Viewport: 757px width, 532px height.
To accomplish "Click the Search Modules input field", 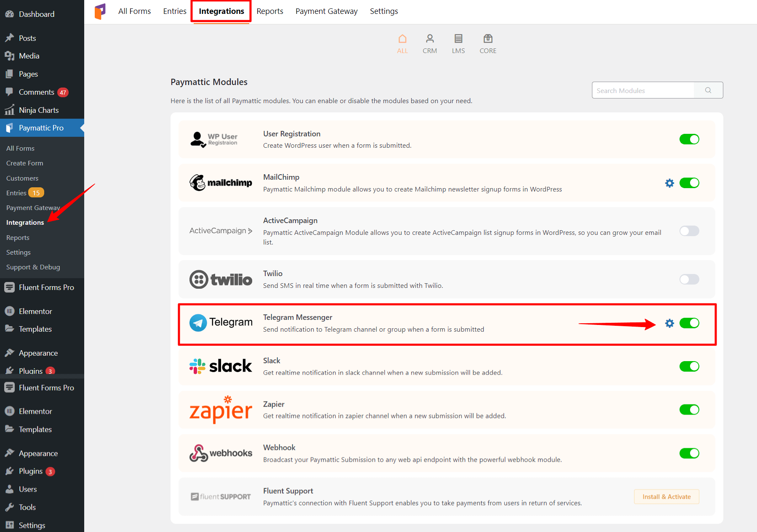I will (643, 90).
